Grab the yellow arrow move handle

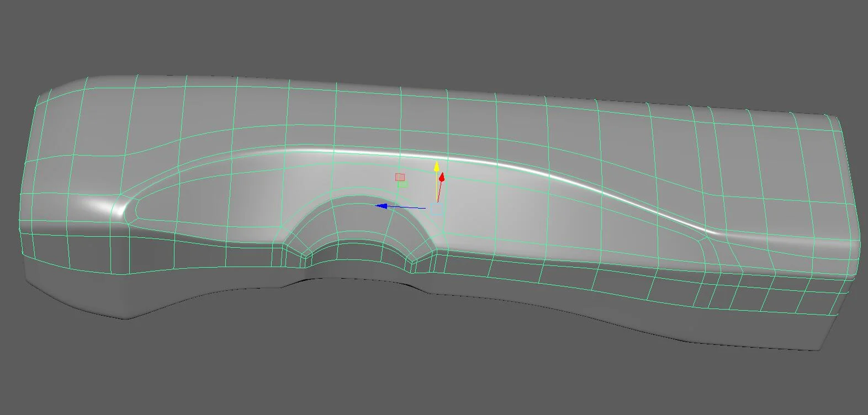[437, 166]
